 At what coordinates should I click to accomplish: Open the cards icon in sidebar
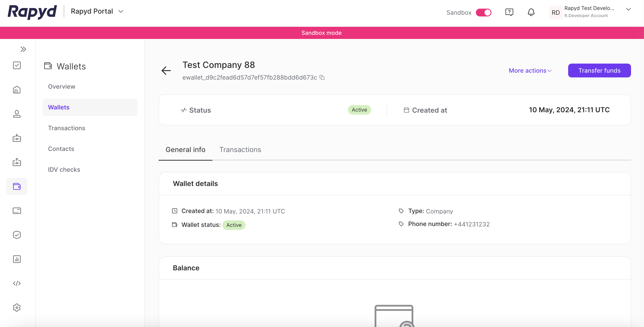17,211
